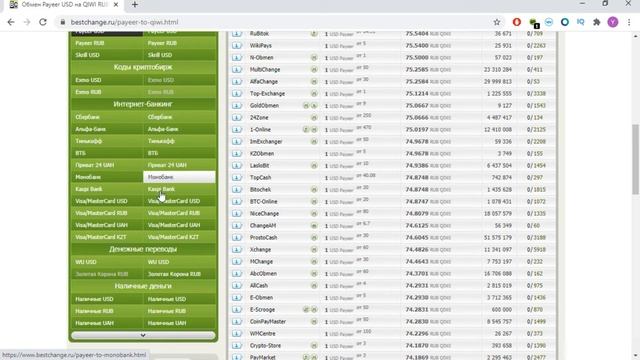This screenshot has height=360, width=640.
Task: Open the BTC-Online exchanger link
Action: click(263, 202)
